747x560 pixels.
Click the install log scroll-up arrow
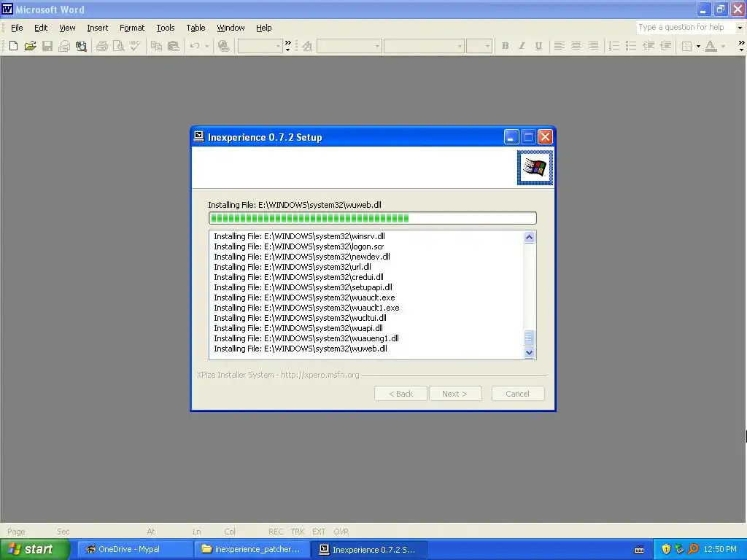click(x=530, y=237)
